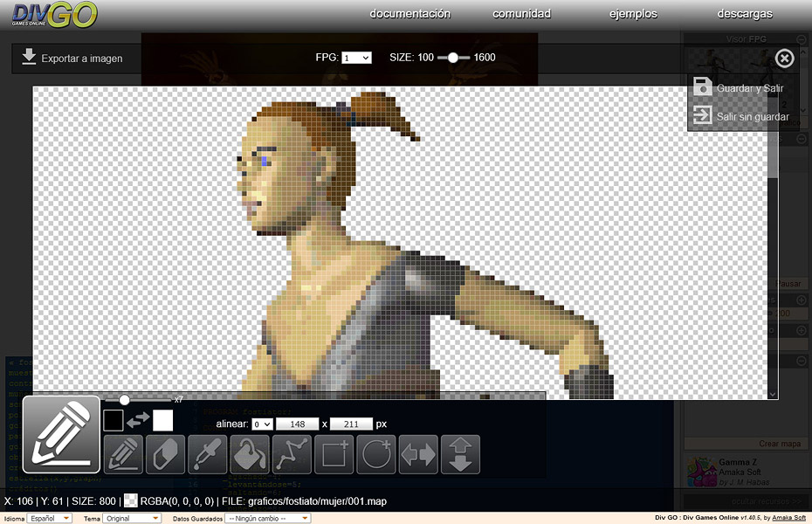Click the floppy disk save icon
The height and width of the screenshot is (524, 812).
(x=702, y=86)
